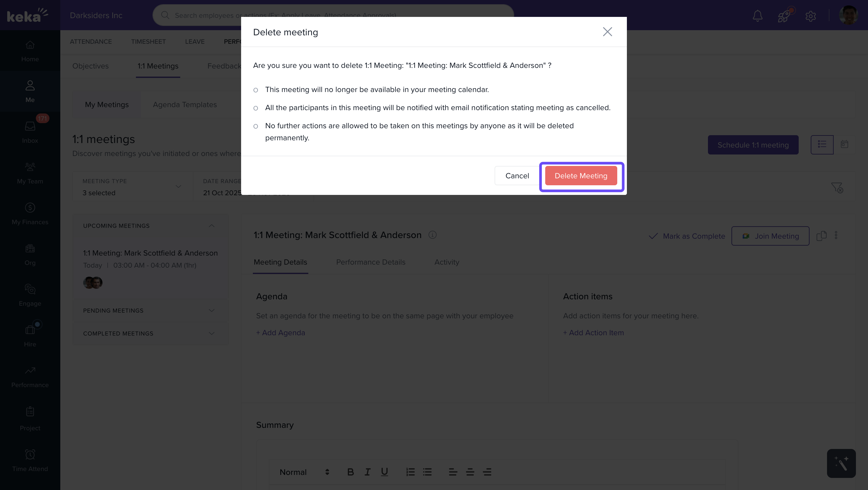Confirm with the Delete Meeting button

point(581,176)
